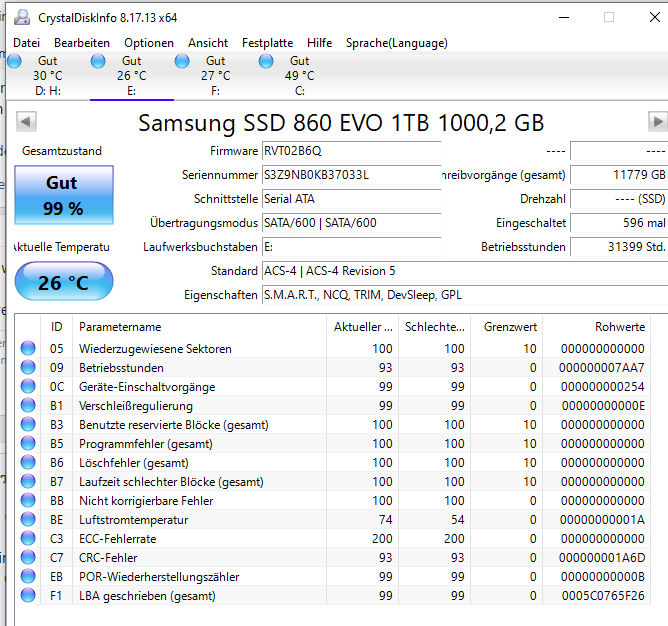Click the Eingeschaltet value 596 mal
Viewport: 668px width, 626px height.
(619, 223)
